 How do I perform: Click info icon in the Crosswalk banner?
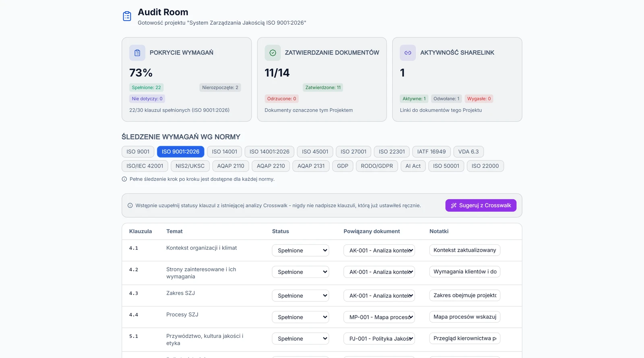click(130, 205)
